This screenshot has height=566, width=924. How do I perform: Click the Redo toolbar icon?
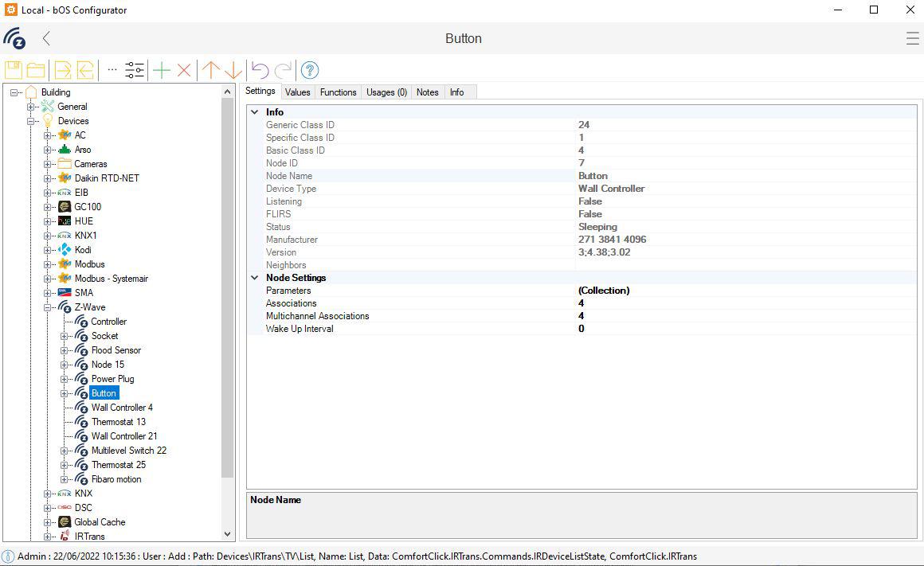click(x=284, y=70)
